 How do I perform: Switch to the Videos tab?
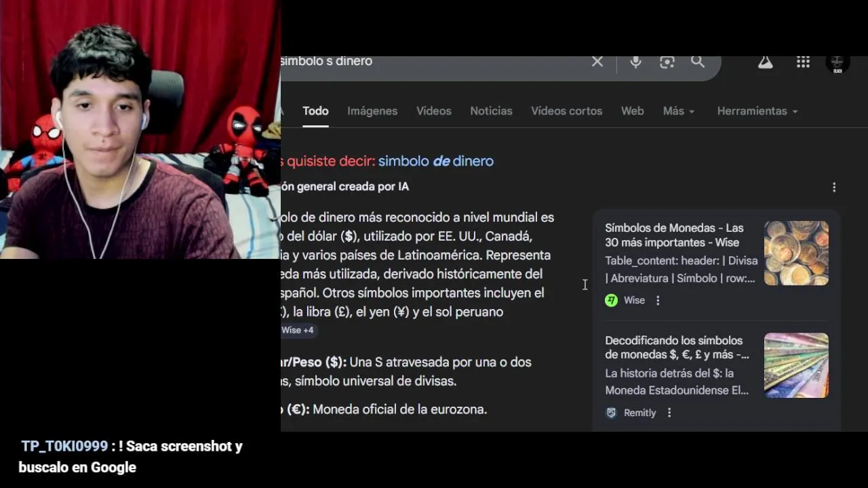click(434, 111)
